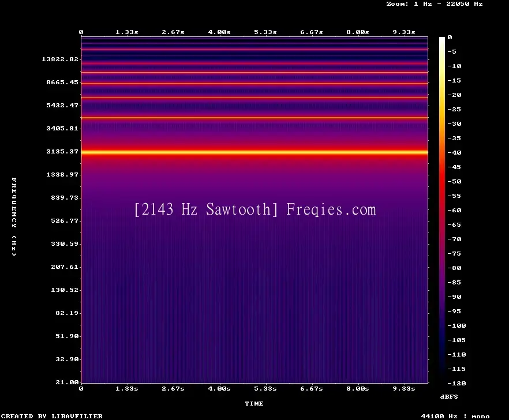Click 2.67s on the top time axis
Image resolution: width=509 pixels, height=420 pixels.
click(173, 32)
